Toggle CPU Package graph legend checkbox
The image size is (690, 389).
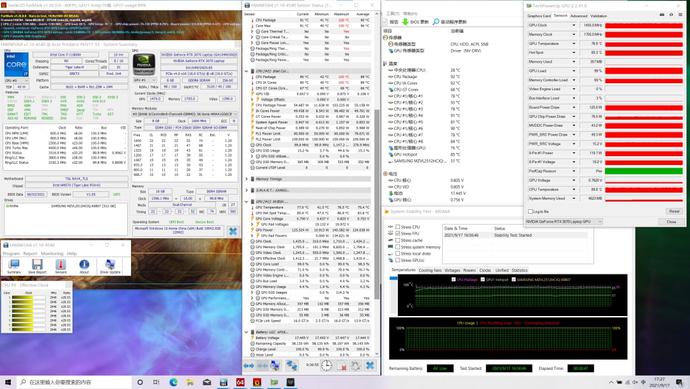pos(454,279)
